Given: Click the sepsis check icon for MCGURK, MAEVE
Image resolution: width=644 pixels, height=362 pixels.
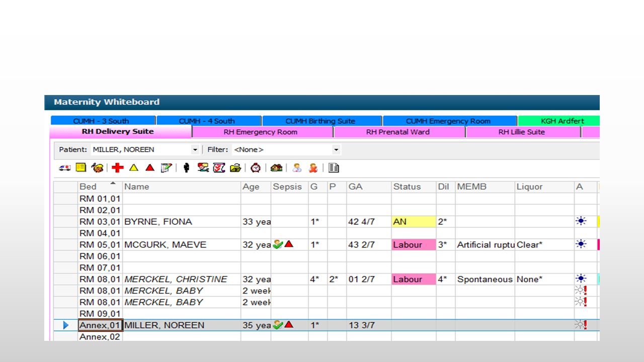Looking at the screenshot, I should [x=278, y=244].
